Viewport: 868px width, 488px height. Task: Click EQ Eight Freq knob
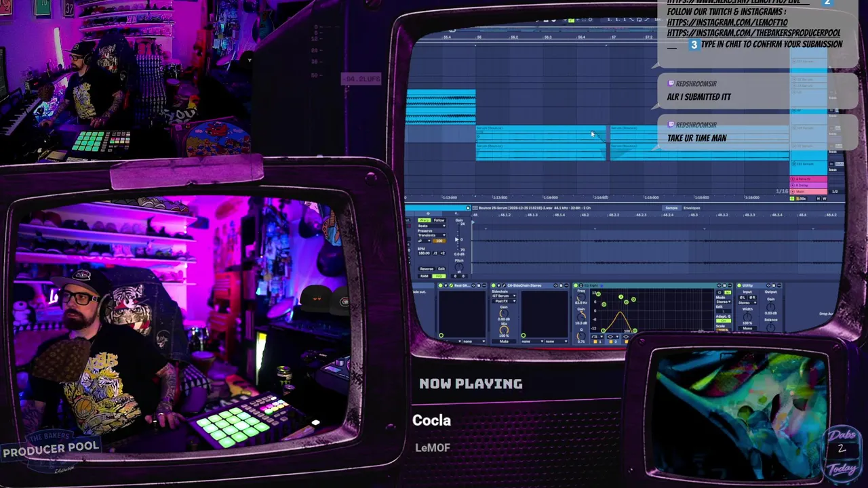(x=581, y=298)
